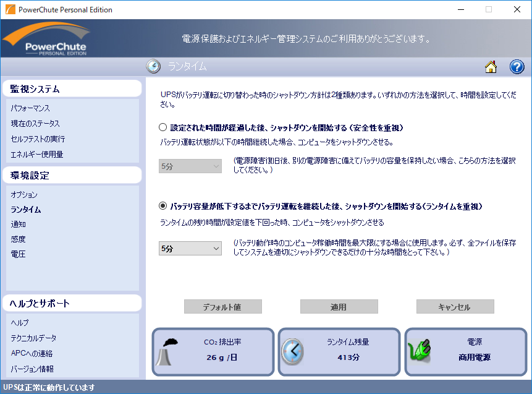
Task: Open パフォーマンス in the sidebar
Action: coord(30,108)
